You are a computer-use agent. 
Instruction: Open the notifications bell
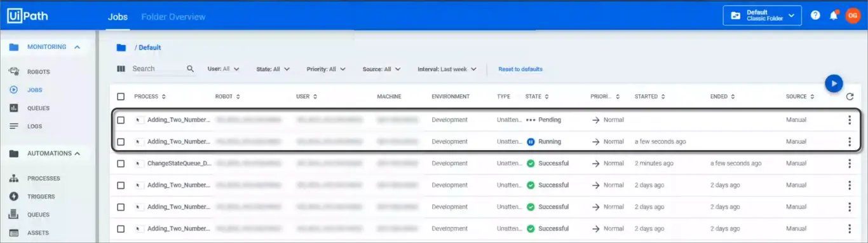coord(834,16)
